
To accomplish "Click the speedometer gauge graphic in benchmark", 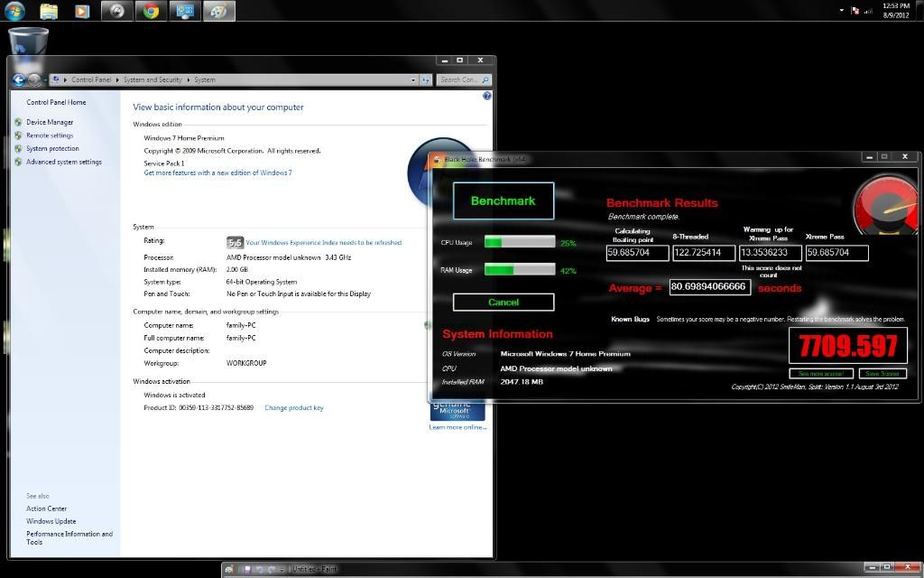I will (885, 203).
